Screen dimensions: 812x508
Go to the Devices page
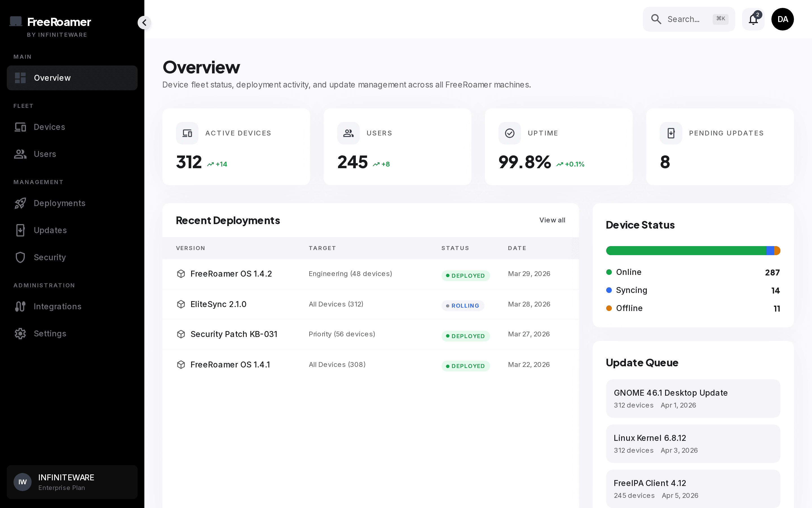pos(72,127)
